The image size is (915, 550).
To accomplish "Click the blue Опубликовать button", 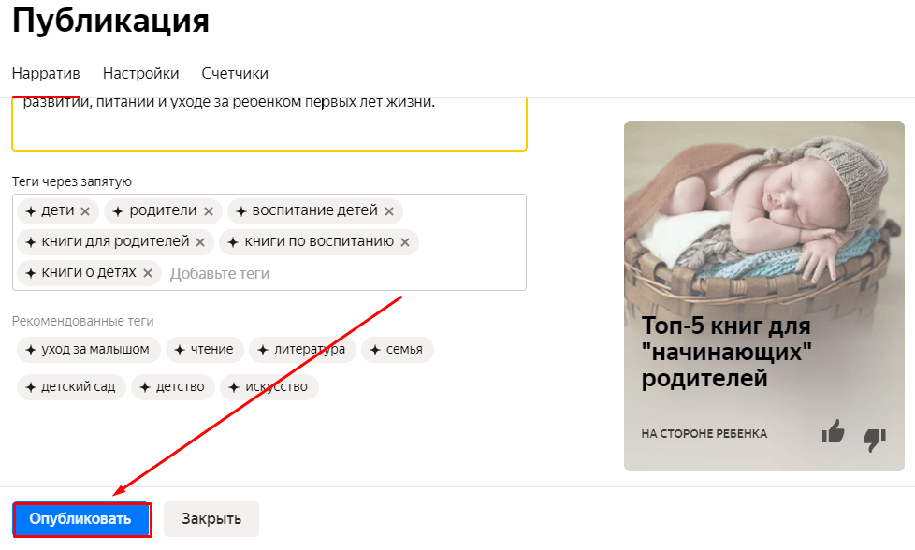I will pyautogui.click(x=81, y=519).
